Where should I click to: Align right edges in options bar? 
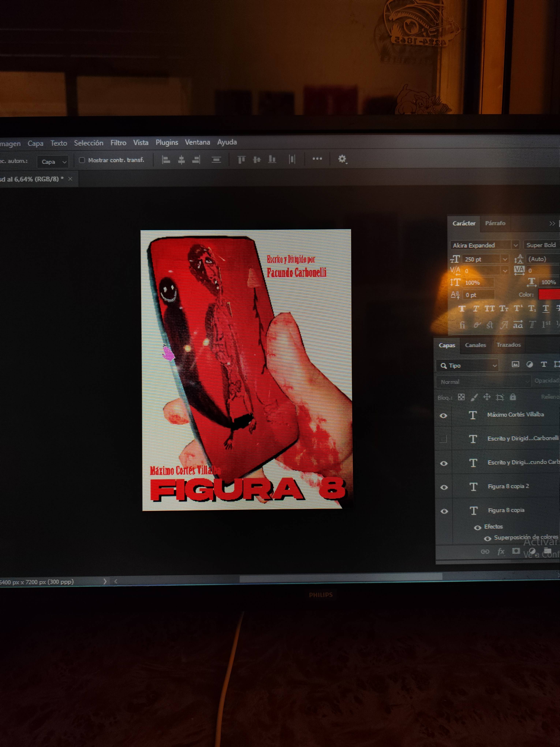(x=196, y=160)
